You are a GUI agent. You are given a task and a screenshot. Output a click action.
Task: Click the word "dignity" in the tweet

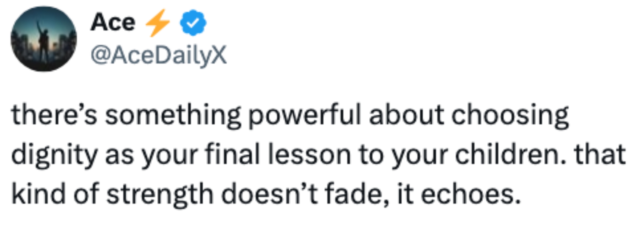point(54,155)
